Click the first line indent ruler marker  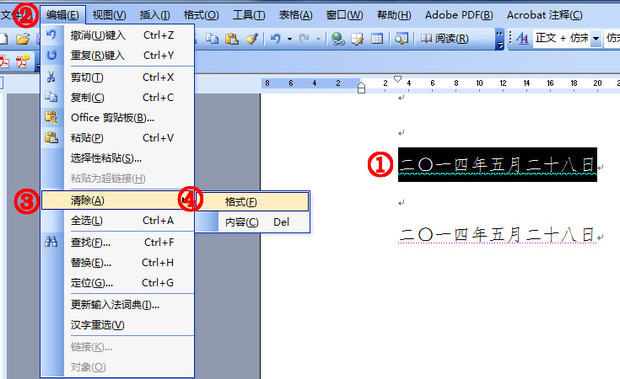(x=398, y=79)
